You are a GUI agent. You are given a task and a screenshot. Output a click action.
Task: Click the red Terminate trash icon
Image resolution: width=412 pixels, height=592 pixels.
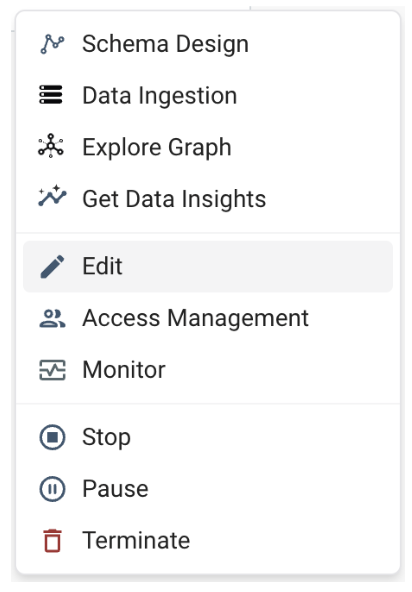pyautogui.click(x=52, y=540)
